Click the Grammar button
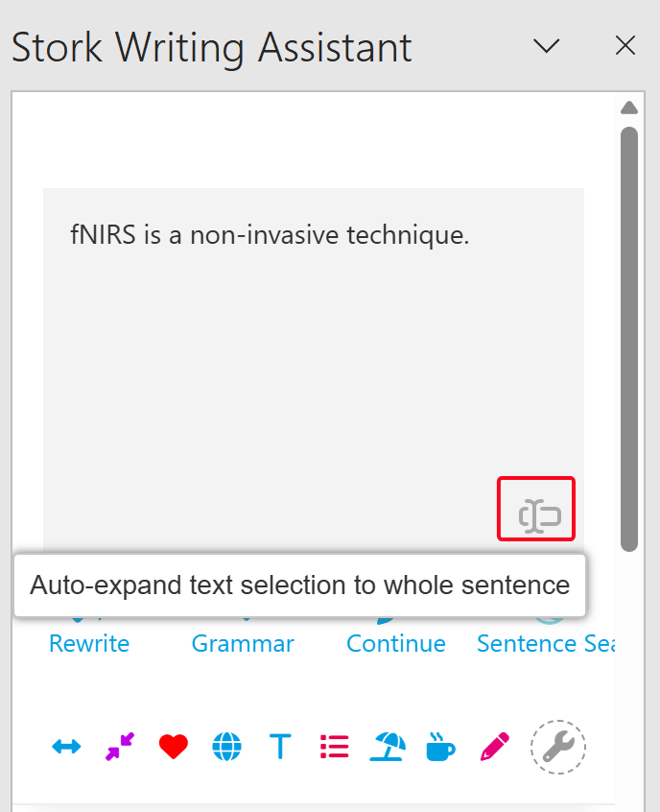The height and width of the screenshot is (812, 660). coord(243,643)
